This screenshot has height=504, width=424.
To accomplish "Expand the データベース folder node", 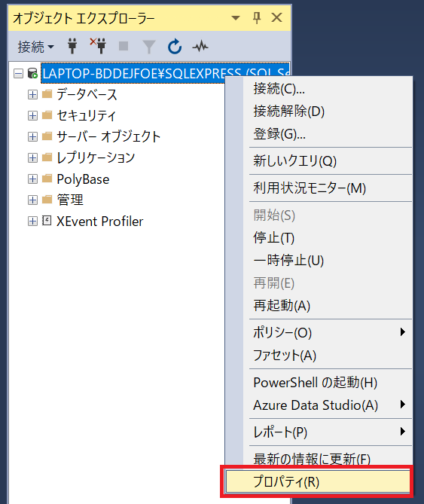I will tap(32, 94).
